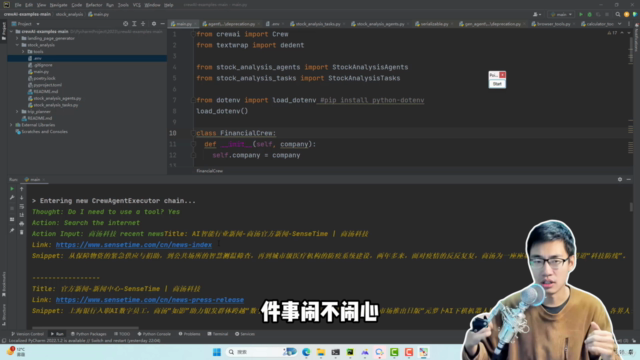The width and height of the screenshot is (640, 360).
Task: Open the Navigate menu
Action: [x=58, y=5]
